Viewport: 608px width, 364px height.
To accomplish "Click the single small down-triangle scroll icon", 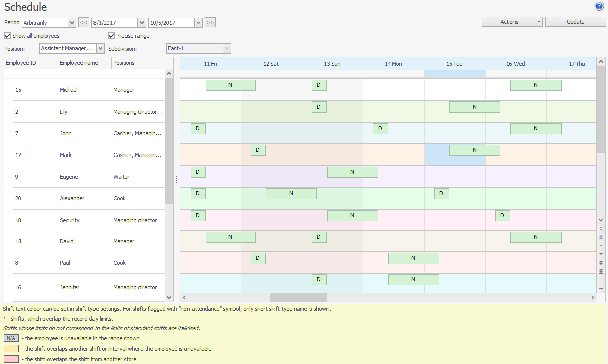I will tap(601, 254).
